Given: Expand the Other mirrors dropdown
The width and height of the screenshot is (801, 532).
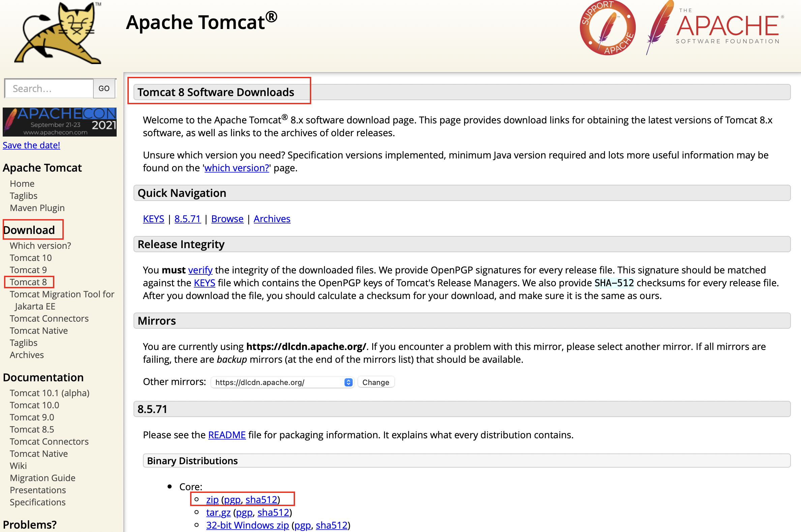Looking at the screenshot, I should click(282, 383).
